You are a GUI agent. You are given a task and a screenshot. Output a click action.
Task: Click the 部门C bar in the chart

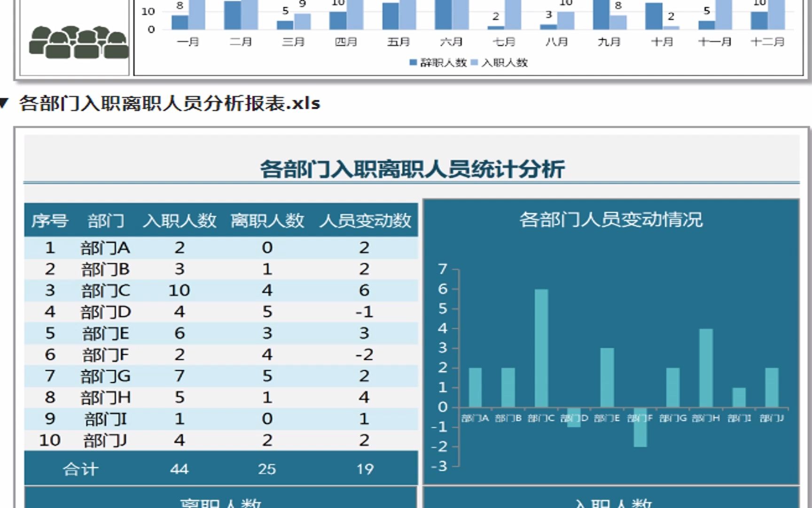coord(541,348)
